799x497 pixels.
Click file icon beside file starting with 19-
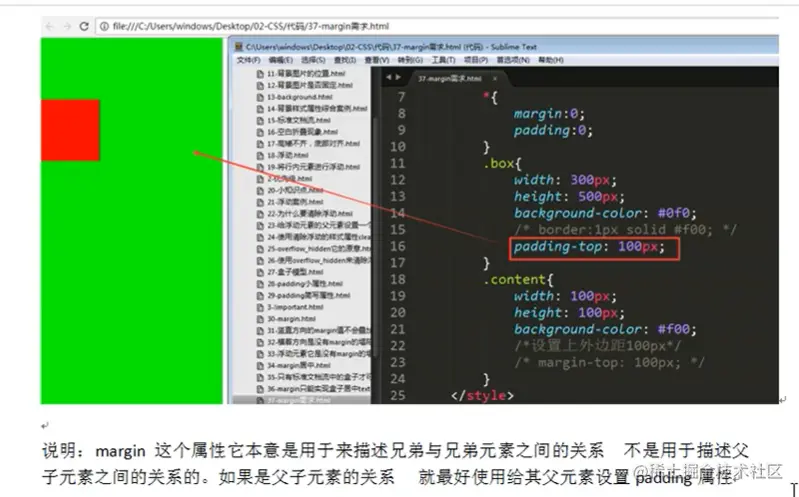pyautogui.click(x=260, y=167)
